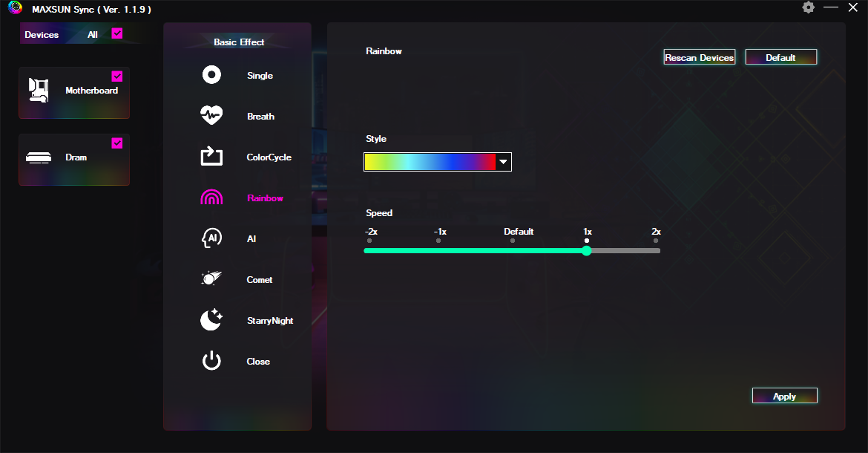868x453 pixels.
Task: Click the Rainbow arc icon
Action: tap(211, 197)
